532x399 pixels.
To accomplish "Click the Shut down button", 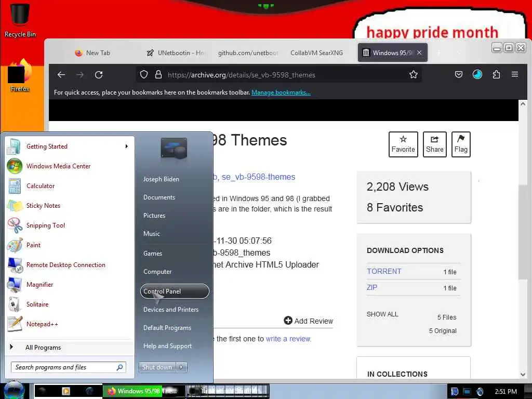I will [x=157, y=367].
